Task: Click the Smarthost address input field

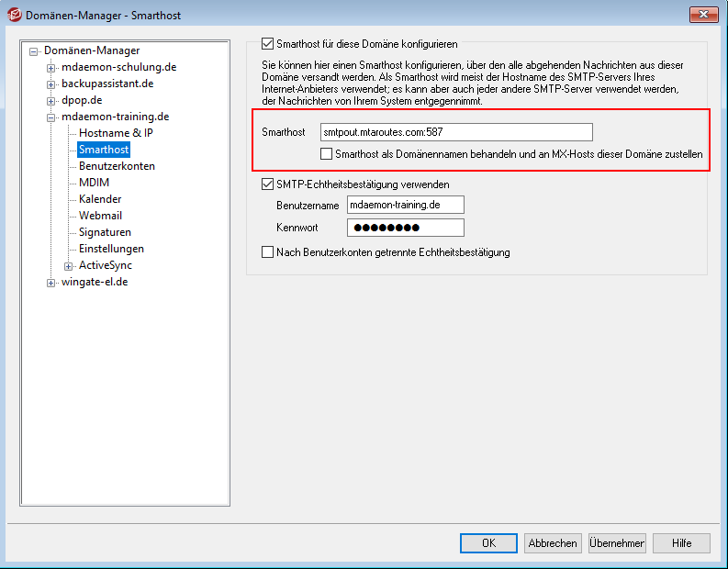Action: coord(456,132)
